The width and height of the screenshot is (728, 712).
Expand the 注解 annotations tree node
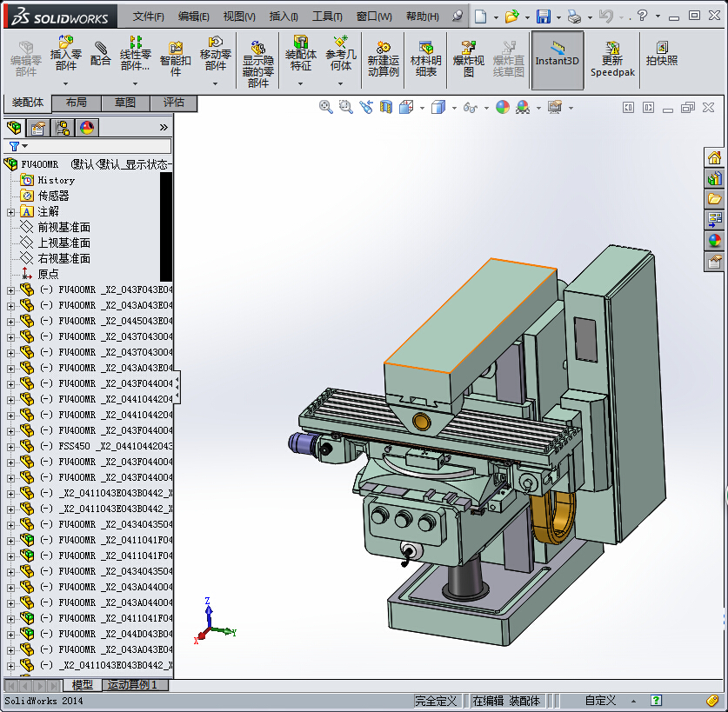[10, 211]
